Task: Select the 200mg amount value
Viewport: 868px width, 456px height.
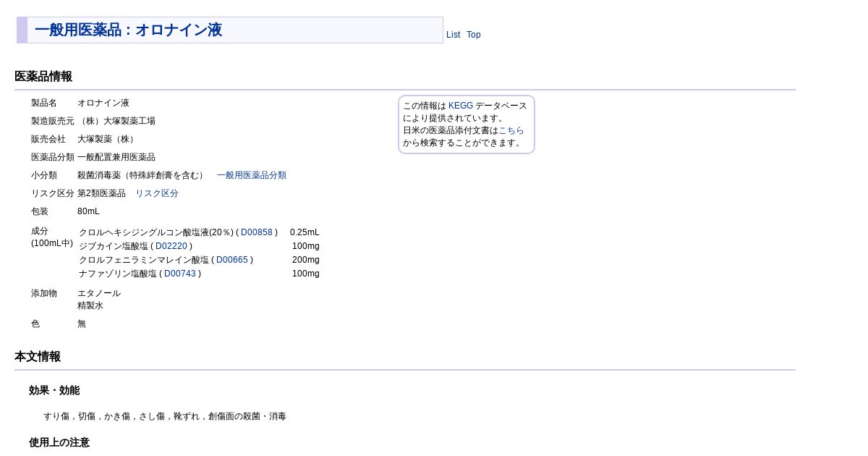Action: tap(306, 260)
